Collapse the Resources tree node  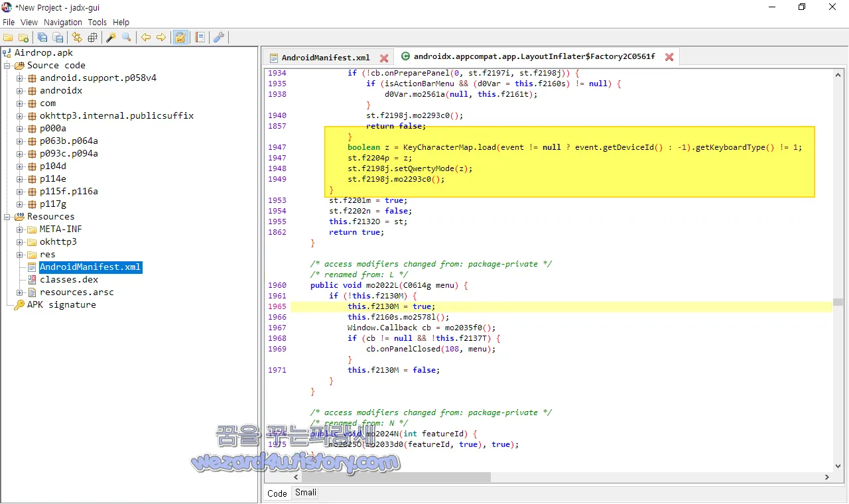pyautogui.click(x=7, y=217)
